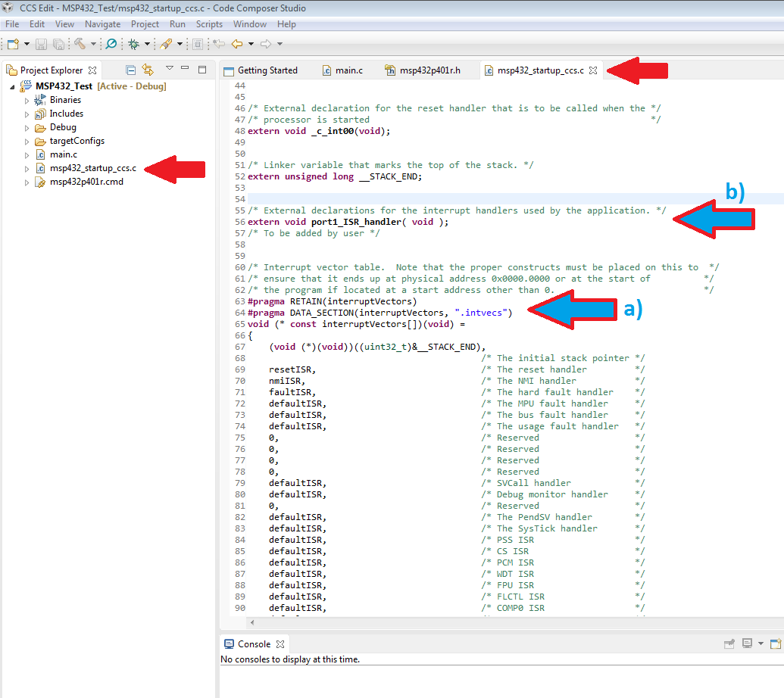This screenshot has height=698, width=784.
Task: Go to last edit location icon
Action: 218,44
